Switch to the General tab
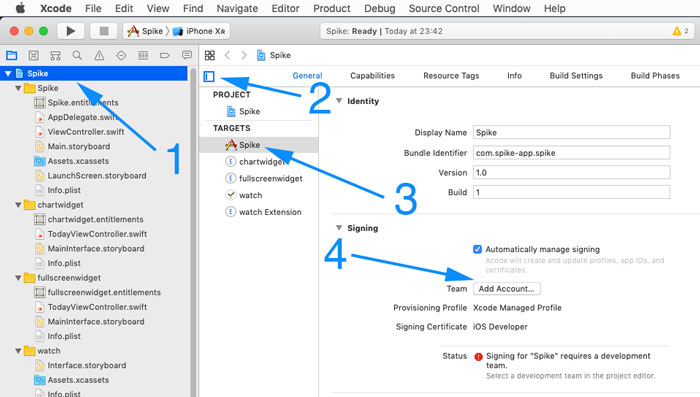Image resolution: width=700 pixels, height=397 pixels. click(x=307, y=76)
